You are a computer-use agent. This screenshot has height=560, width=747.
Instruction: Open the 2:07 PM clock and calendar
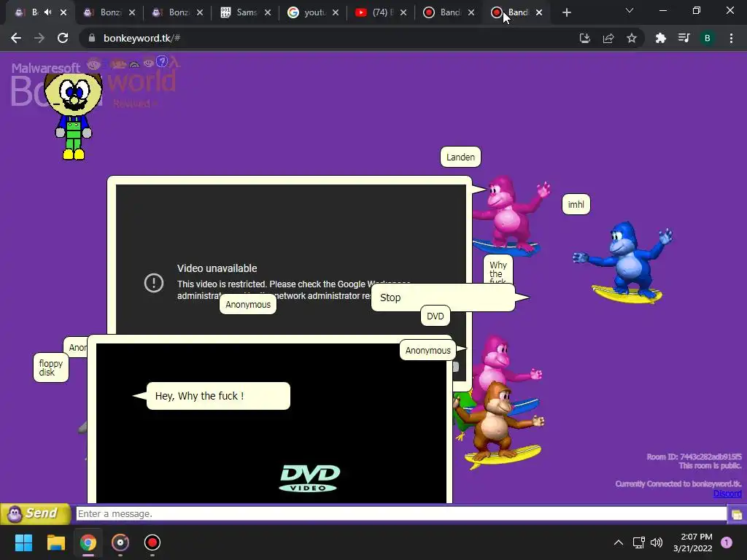tap(693, 542)
